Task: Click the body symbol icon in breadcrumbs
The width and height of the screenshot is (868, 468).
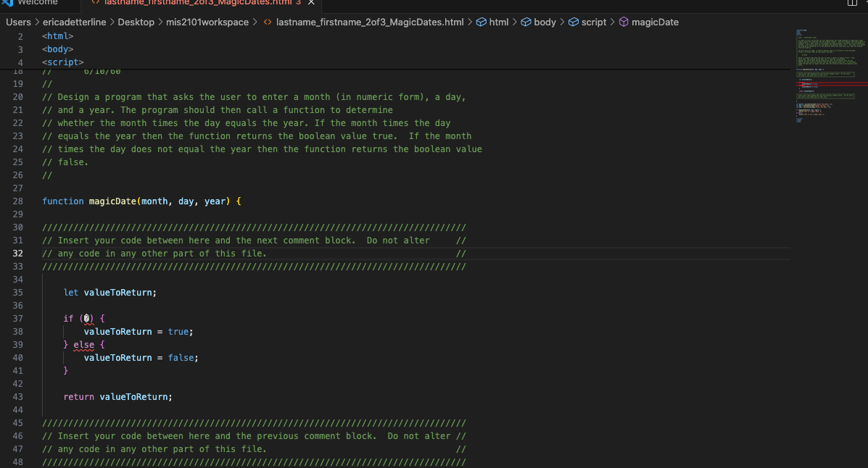Action: coord(526,22)
